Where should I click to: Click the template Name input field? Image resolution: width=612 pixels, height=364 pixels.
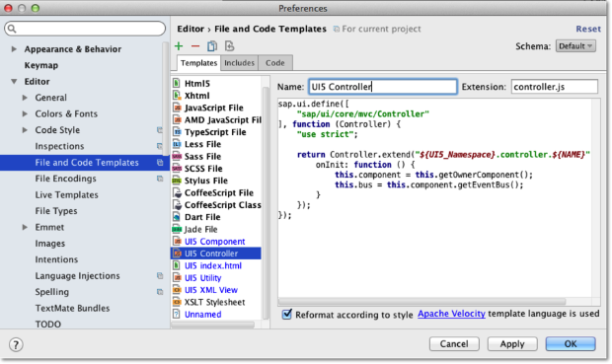point(383,87)
